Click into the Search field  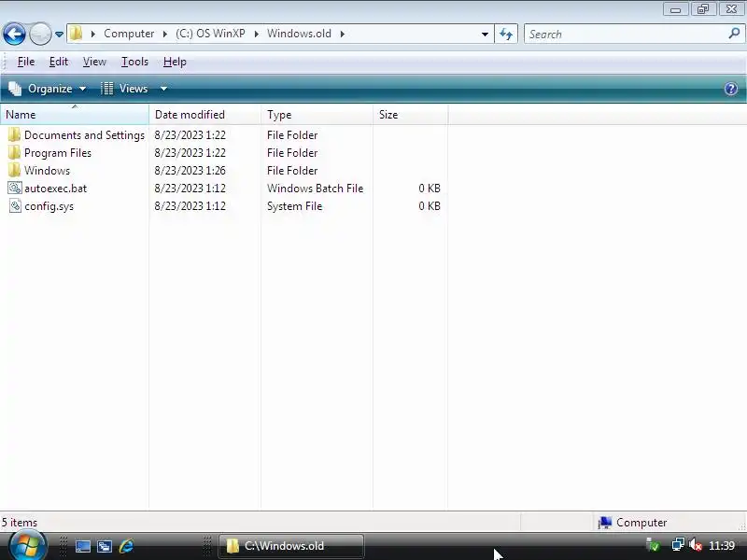pos(626,35)
